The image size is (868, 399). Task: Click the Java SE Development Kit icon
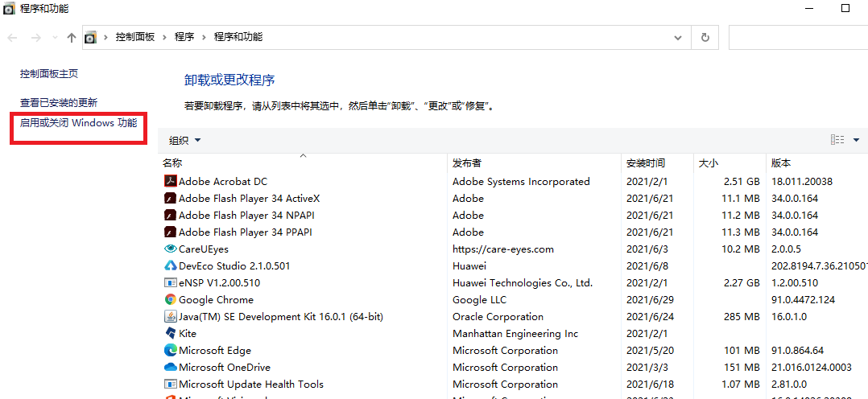(x=170, y=317)
